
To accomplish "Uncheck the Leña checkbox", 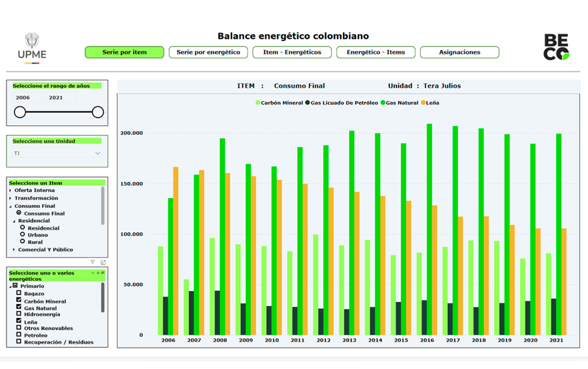I will click(19, 321).
